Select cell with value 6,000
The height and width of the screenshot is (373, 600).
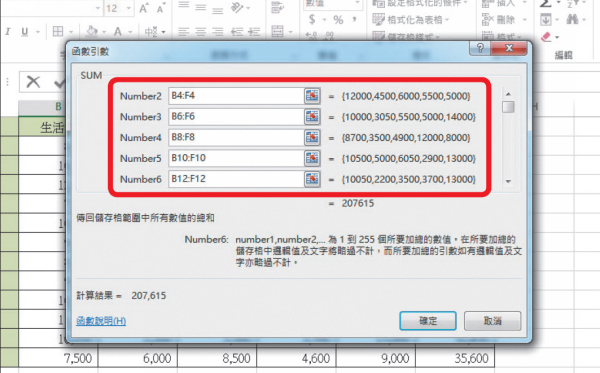(138, 358)
